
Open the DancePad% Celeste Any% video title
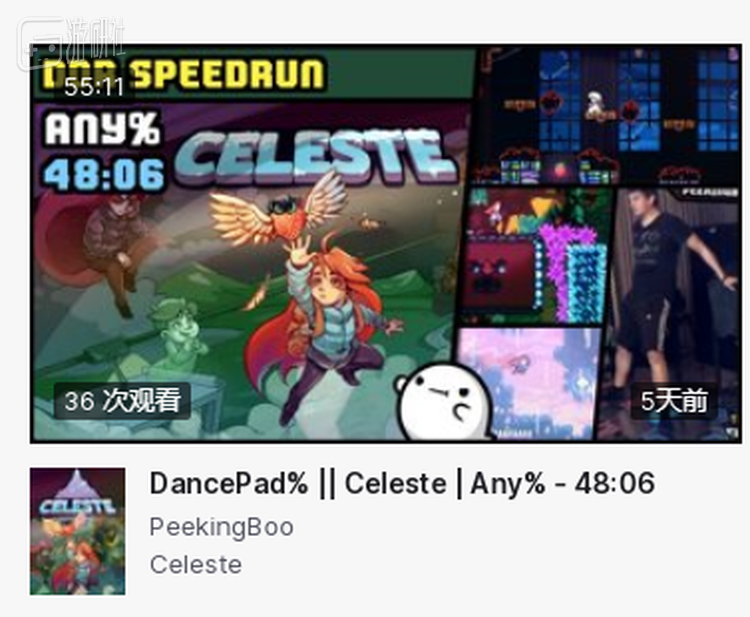402,483
